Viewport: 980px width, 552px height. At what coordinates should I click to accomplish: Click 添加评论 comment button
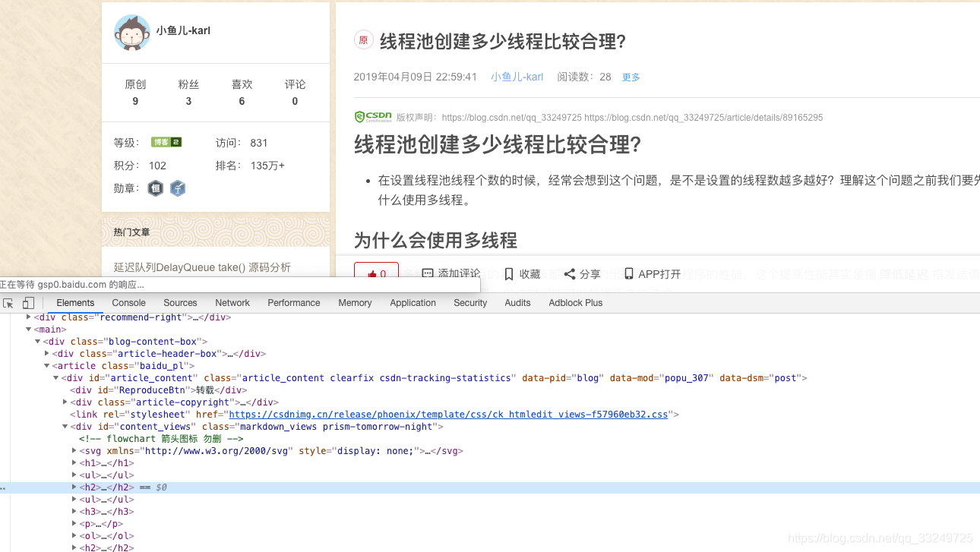click(x=451, y=274)
